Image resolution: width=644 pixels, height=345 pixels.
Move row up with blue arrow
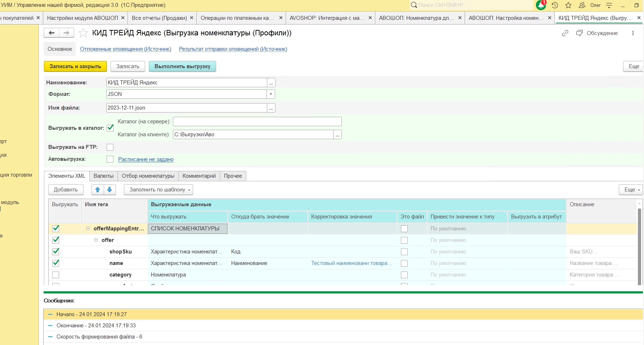(x=98, y=190)
